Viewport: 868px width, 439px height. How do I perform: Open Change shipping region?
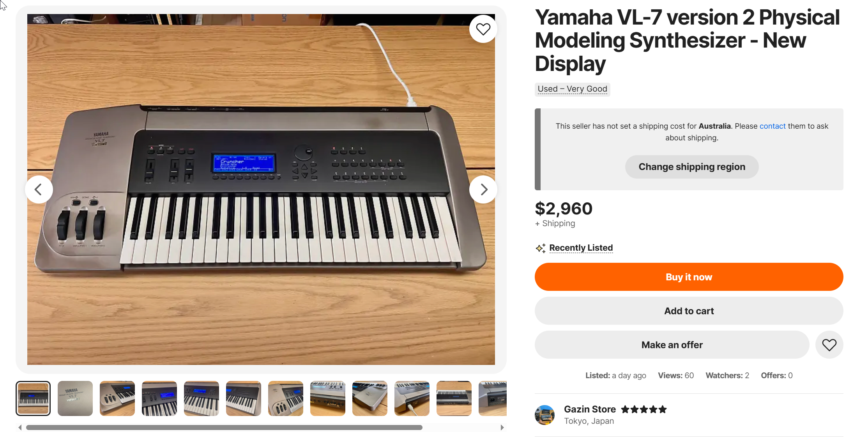tap(692, 167)
